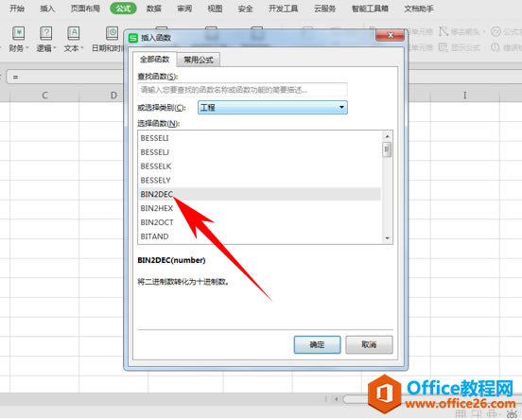Screen dimensions: 522x420
Task: Click the formula bar input
Action: 65,78
